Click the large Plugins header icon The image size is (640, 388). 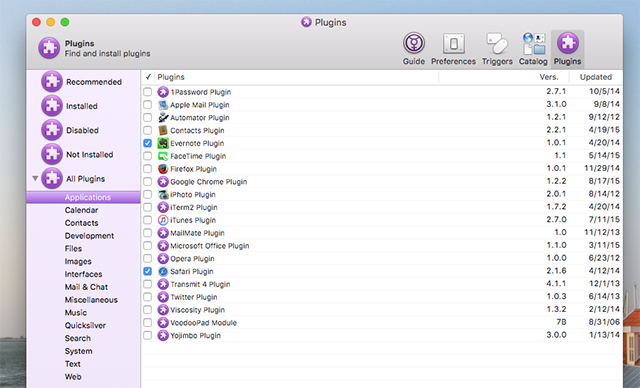pos(49,48)
